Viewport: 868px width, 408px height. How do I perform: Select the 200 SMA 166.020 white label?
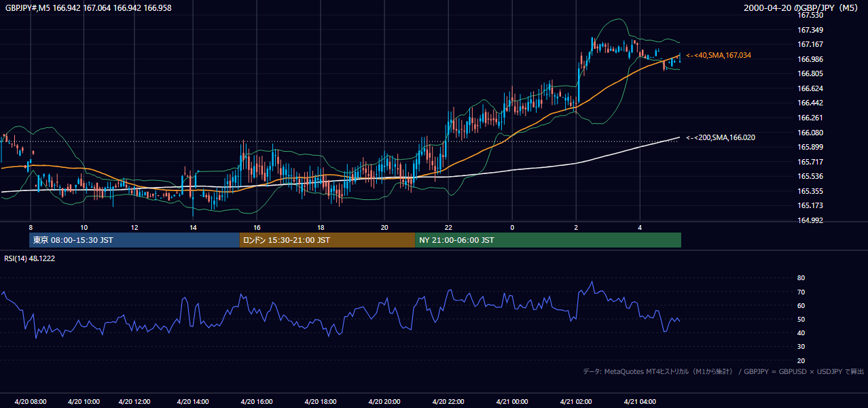click(x=721, y=137)
